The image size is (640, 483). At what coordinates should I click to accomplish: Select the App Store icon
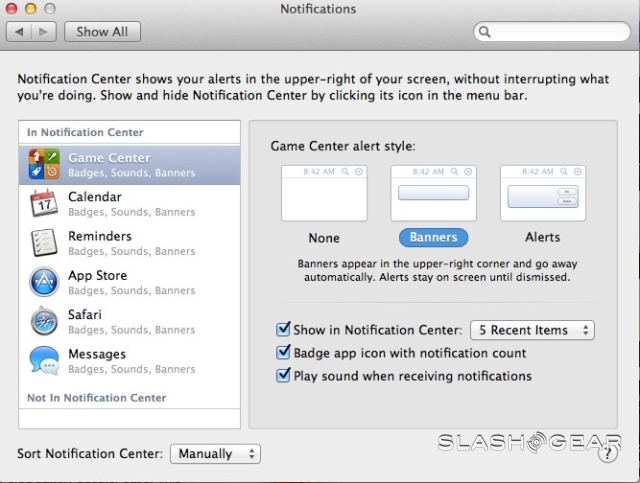pyautogui.click(x=43, y=282)
